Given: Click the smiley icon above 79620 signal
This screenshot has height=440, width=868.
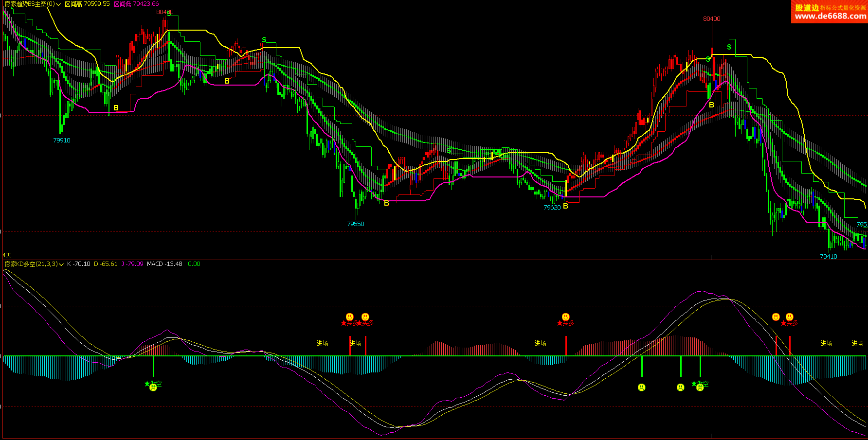Looking at the screenshot, I should click(565, 317).
